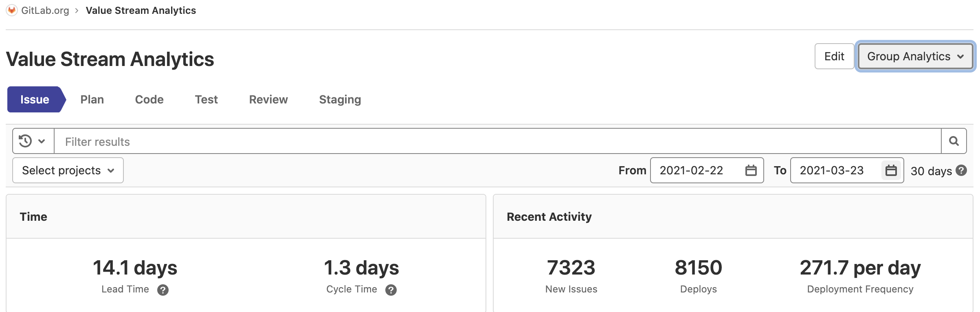Expand the Select projects dropdown

tap(68, 170)
